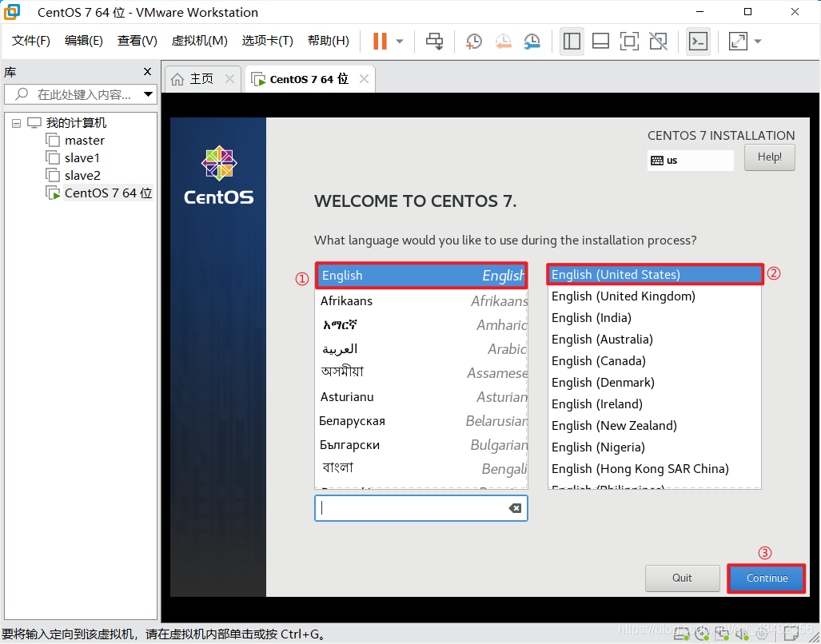Viewport: 821px width, 644px height.
Task: Choose English (Australia) locale
Action: [x=655, y=339]
